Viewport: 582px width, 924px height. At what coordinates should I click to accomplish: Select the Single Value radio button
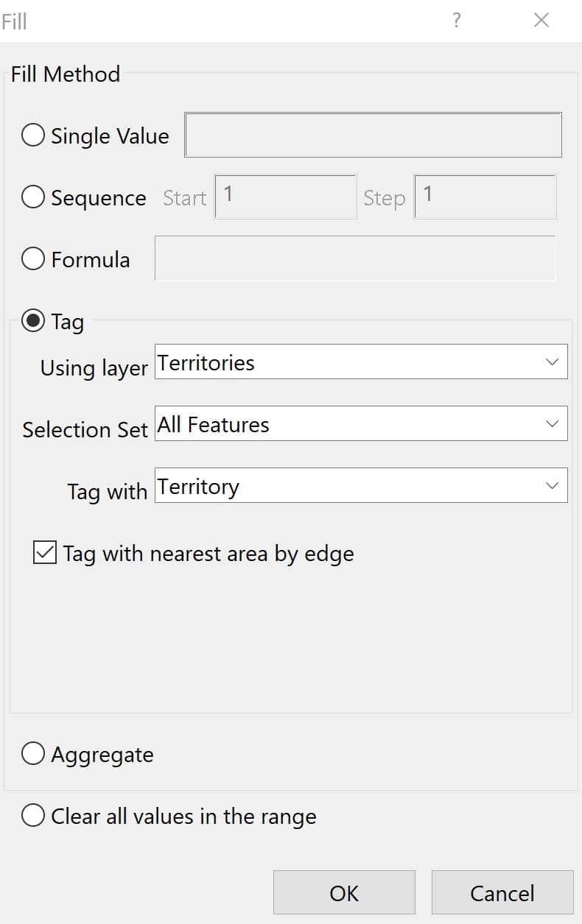pyautogui.click(x=33, y=135)
